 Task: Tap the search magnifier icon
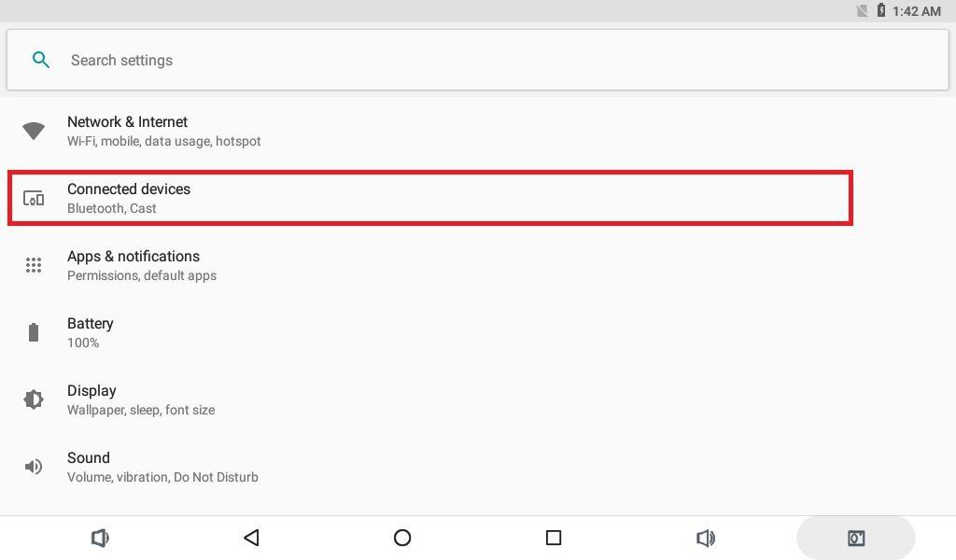41,60
